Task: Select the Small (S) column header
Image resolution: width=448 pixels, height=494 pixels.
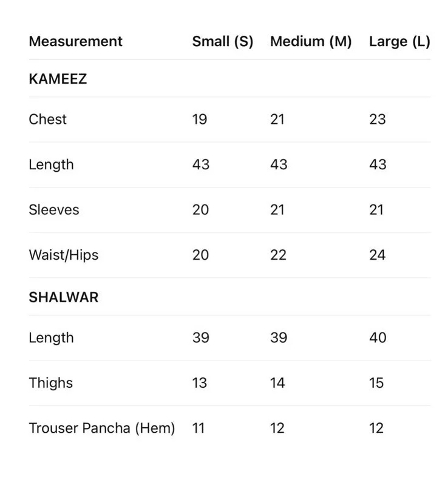Action: point(222,41)
